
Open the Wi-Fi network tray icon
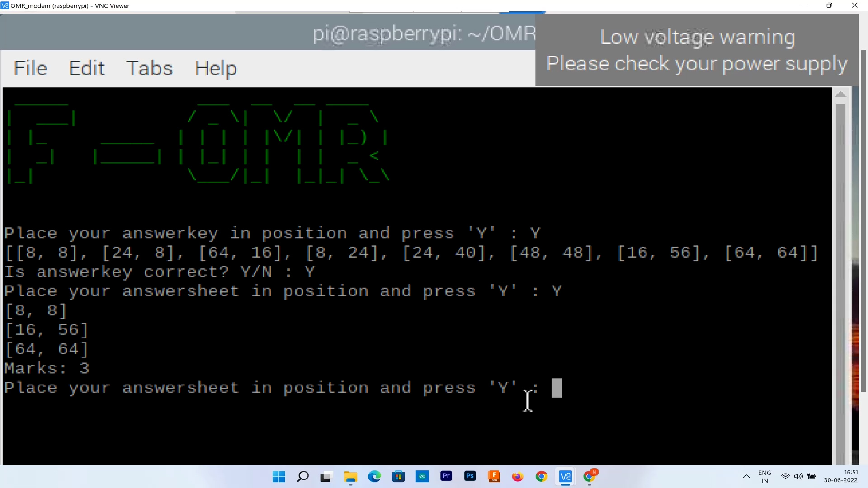pos(786,476)
